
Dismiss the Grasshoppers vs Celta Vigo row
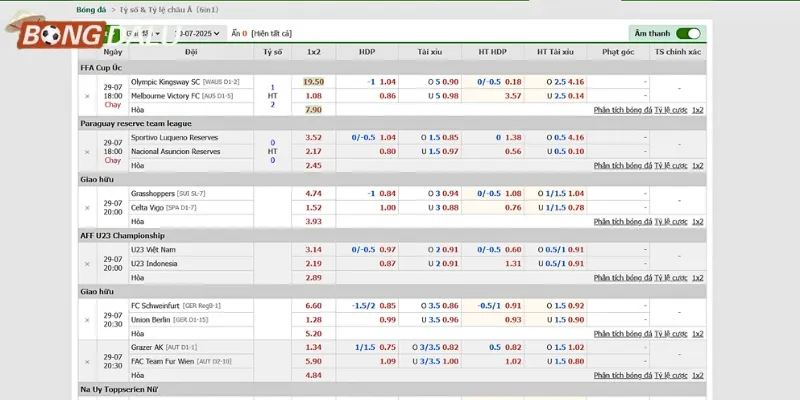point(87,208)
